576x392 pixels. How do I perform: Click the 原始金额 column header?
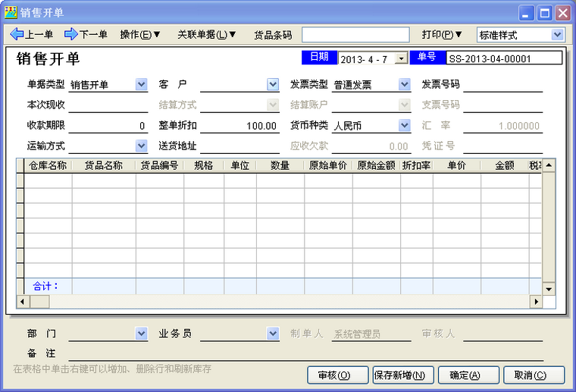pyautogui.click(x=377, y=165)
